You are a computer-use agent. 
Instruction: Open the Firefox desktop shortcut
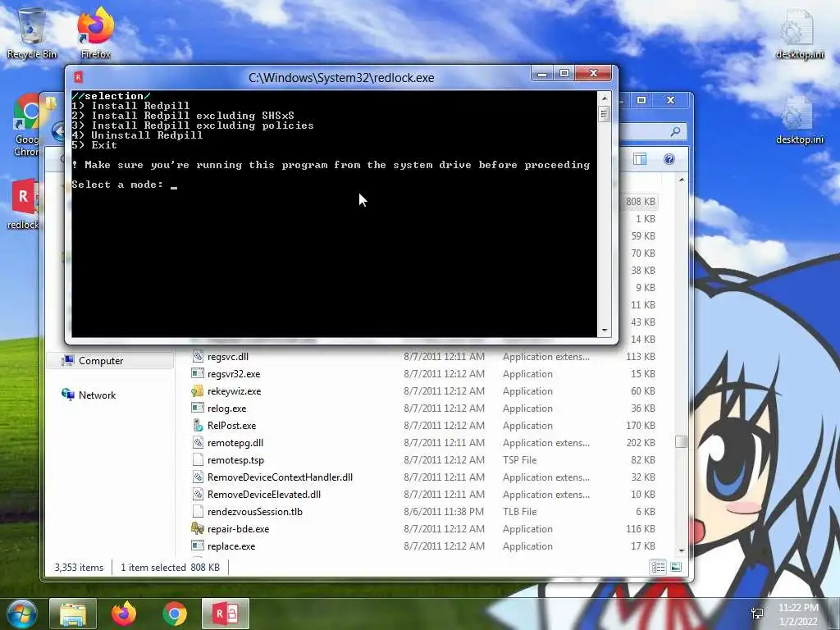point(96,32)
